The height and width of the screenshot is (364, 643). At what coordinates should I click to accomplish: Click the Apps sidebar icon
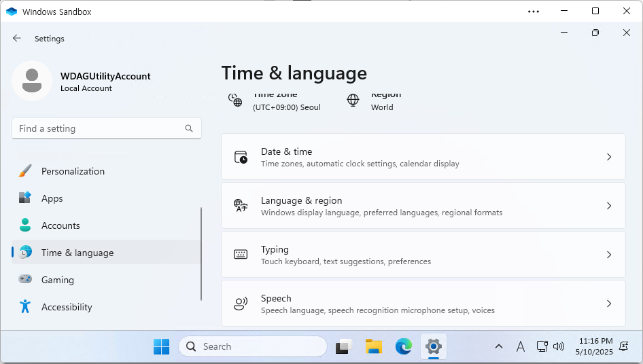25,198
